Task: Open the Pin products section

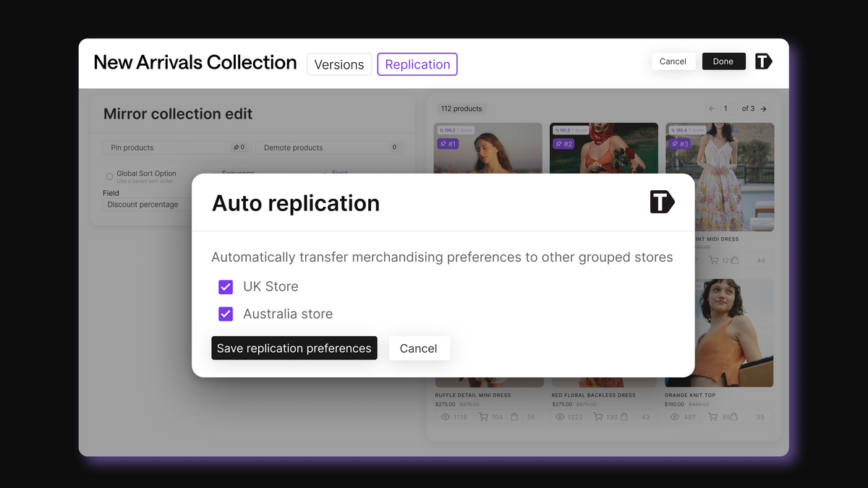Action: point(176,147)
